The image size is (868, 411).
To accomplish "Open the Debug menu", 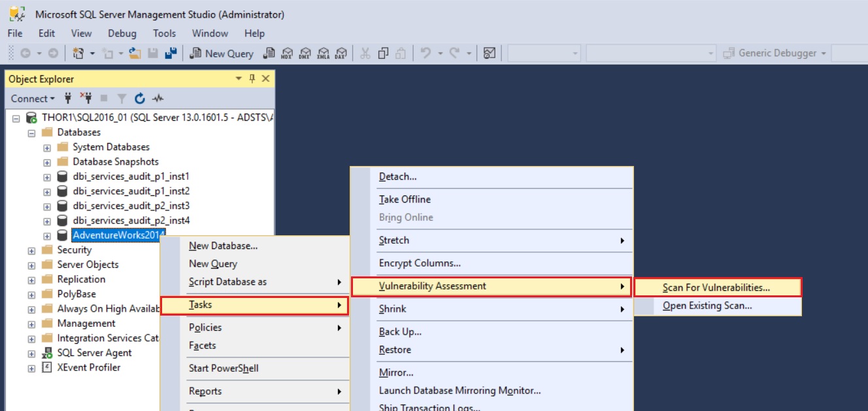I will (122, 33).
